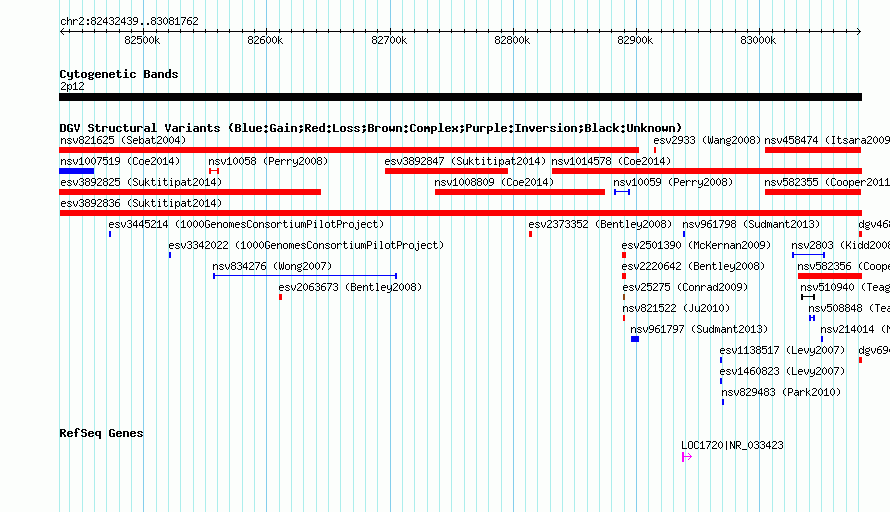890x512 pixels.
Task: Select the blue nsv1007519 gain bar
Action: 77,171
